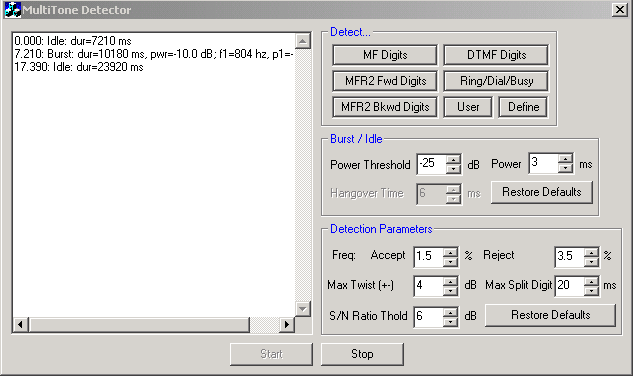The width and height of the screenshot is (634, 377).
Task: Open the Define tones dialog
Action: (x=523, y=107)
